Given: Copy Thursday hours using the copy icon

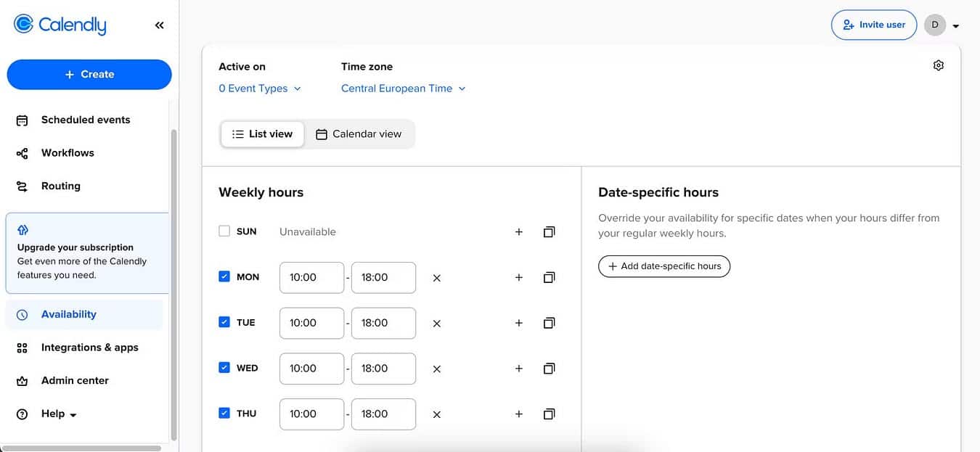Looking at the screenshot, I should click(549, 414).
